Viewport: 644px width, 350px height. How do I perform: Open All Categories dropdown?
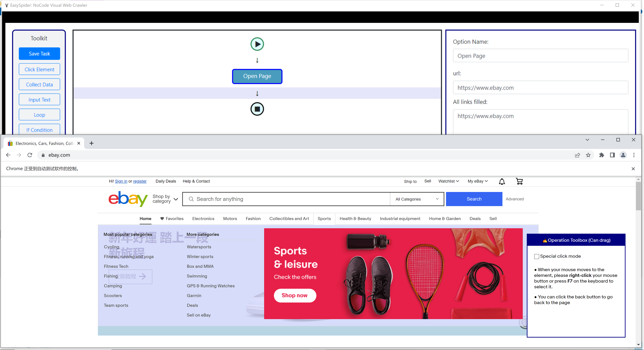[417, 199]
